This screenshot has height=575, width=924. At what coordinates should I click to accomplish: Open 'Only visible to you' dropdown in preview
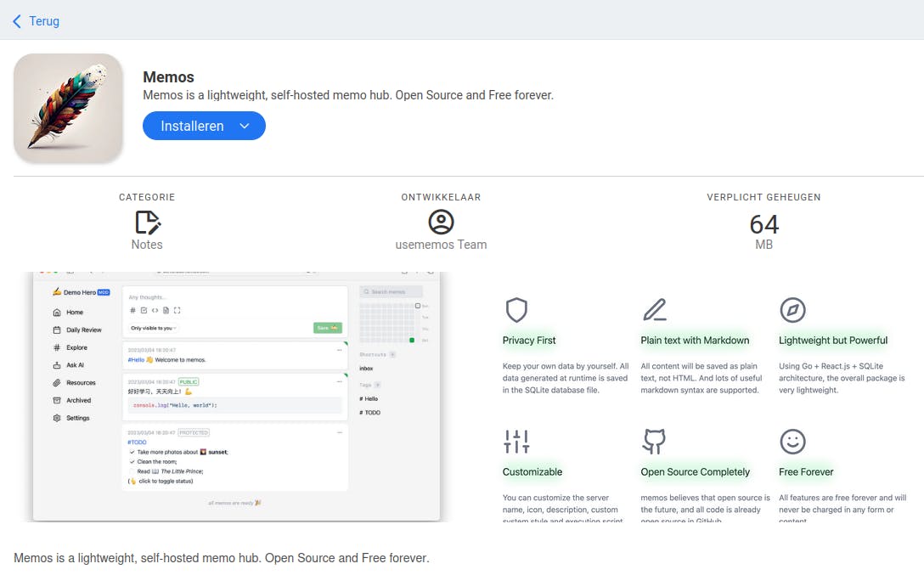coord(154,328)
